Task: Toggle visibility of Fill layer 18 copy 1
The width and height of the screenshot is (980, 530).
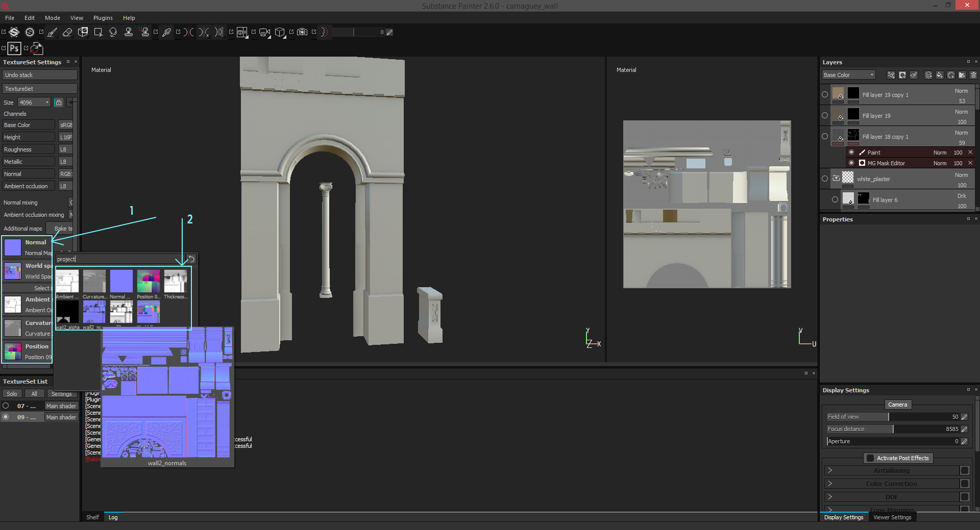Action: (825, 136)
